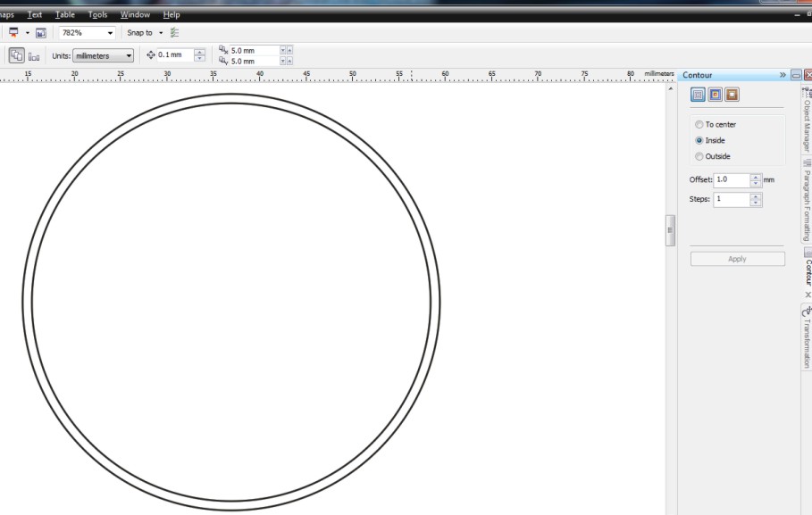Click the duplicate distance Y field

tap(255, 61)
